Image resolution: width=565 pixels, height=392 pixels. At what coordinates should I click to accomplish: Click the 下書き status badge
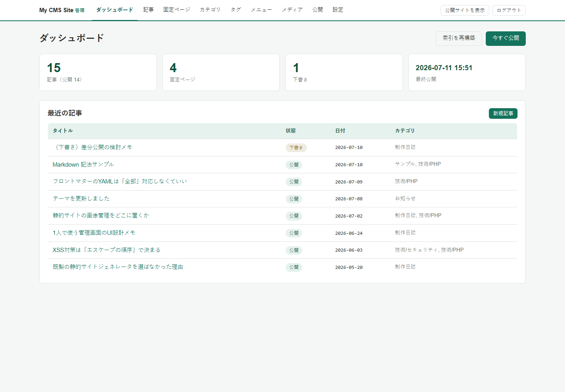(x=296, y=148)
